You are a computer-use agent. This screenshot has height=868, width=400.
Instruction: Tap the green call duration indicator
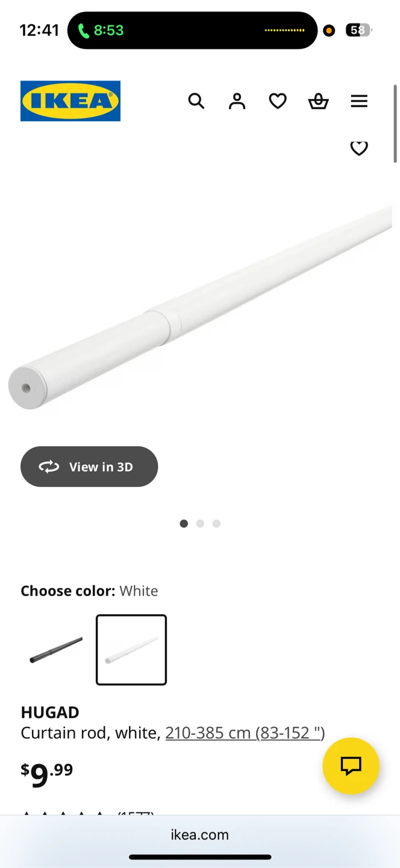point(101,30)
